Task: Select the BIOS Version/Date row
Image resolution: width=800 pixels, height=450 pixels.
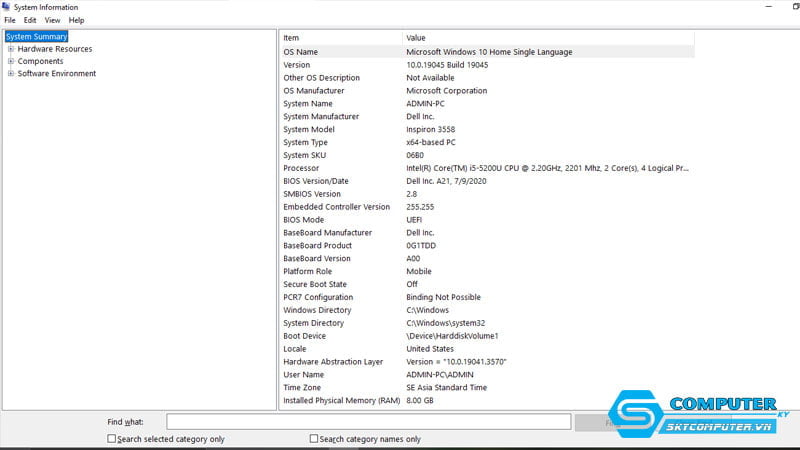Action: coord(488,181)
